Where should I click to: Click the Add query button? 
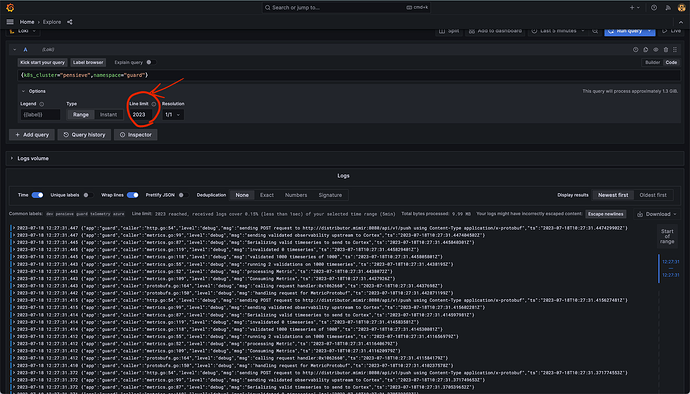click(x=32, y=135)
